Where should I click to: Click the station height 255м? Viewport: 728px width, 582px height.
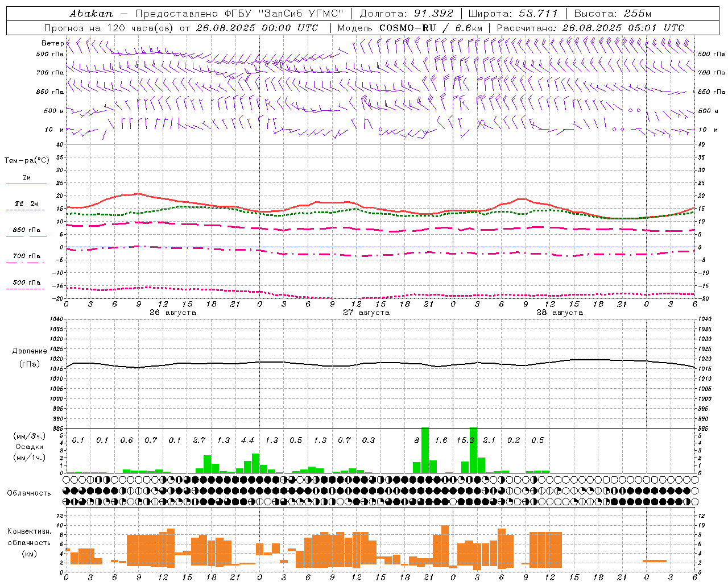click(636, 14)
